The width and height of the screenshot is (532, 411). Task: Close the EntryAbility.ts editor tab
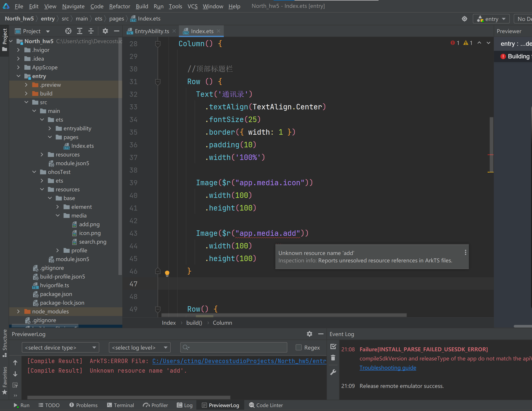174,31
